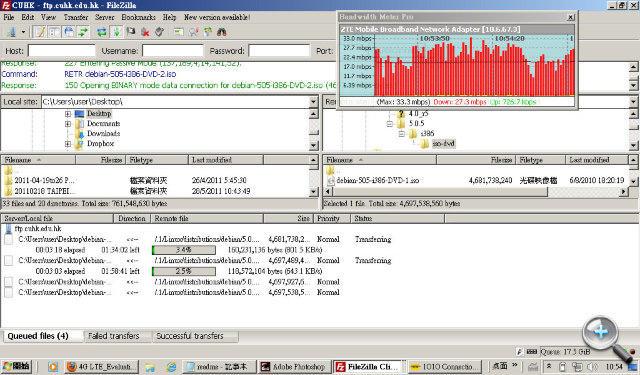Search remote files binoculars icon
The image size is (640, 375).
tap(222, 32)
